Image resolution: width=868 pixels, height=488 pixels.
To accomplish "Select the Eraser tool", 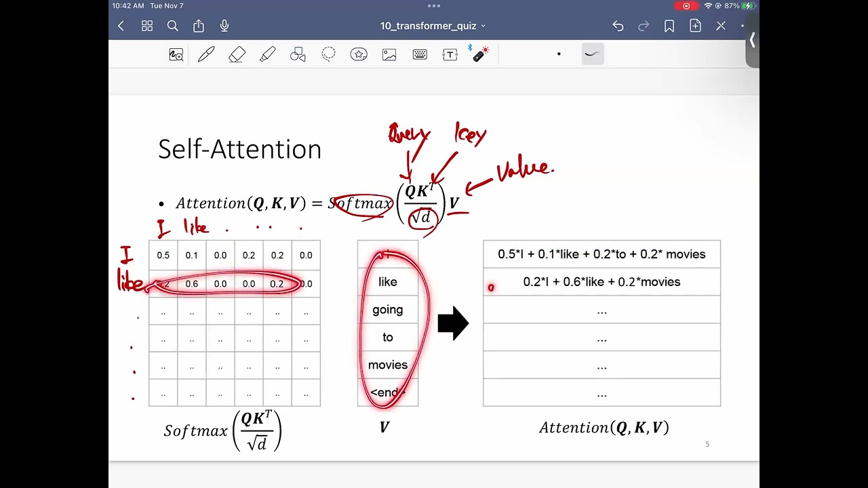I will 237,55.
